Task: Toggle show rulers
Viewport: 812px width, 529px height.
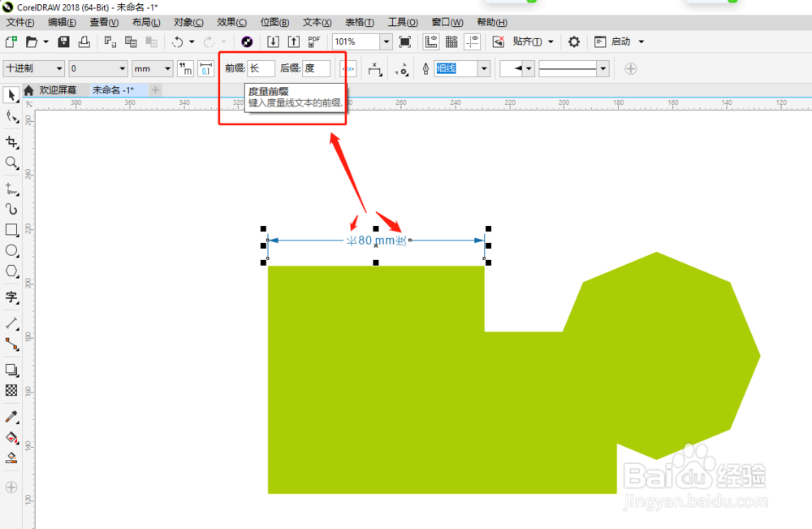Action: pos(431,42)
